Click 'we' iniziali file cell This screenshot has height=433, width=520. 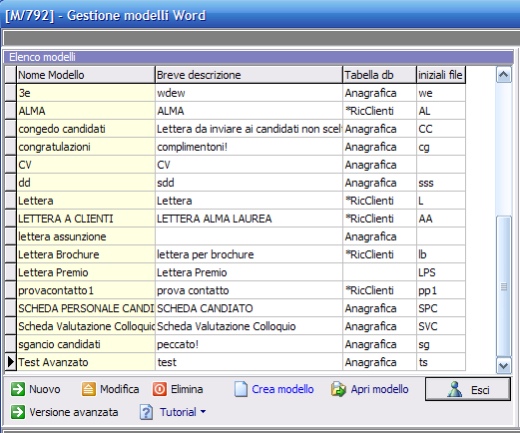point(441,93)
